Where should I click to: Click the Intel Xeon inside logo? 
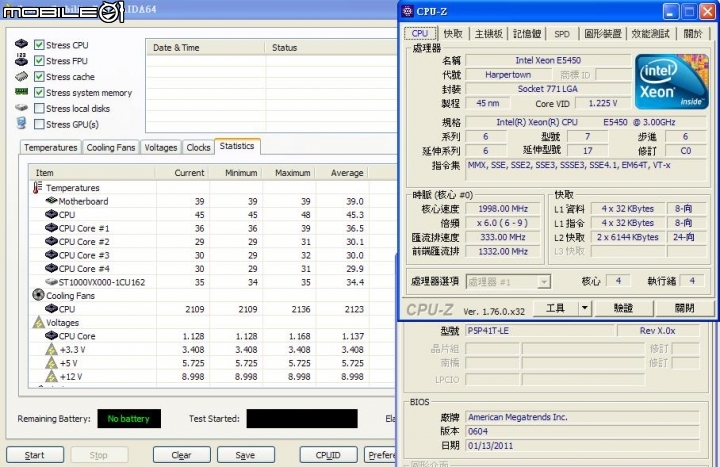pos(671,81)
